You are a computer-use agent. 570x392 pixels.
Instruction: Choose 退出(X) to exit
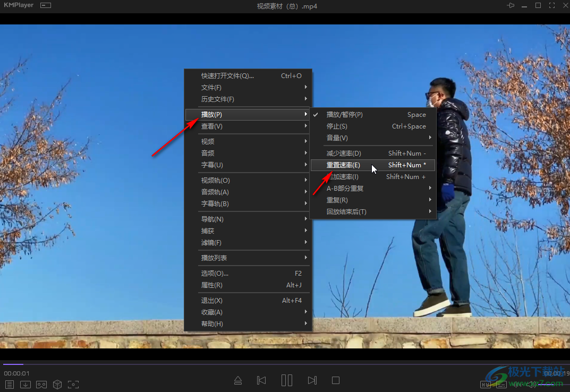tap(249, 300)
